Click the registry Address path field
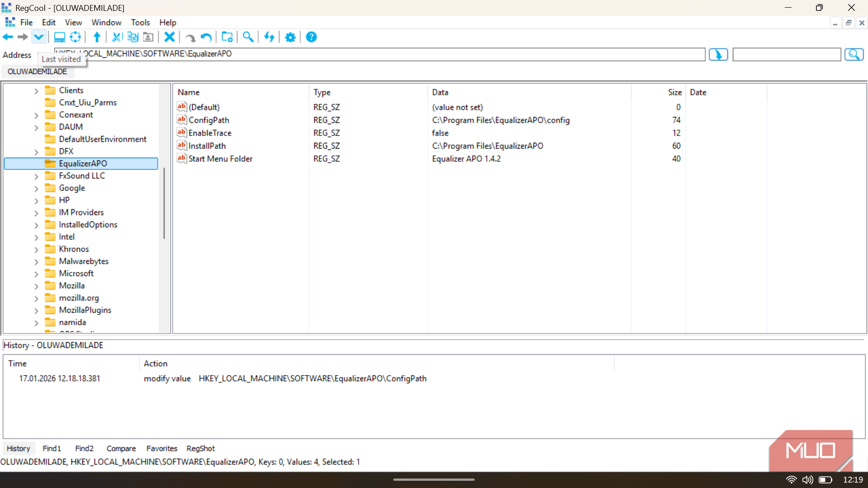 [380, 54]
